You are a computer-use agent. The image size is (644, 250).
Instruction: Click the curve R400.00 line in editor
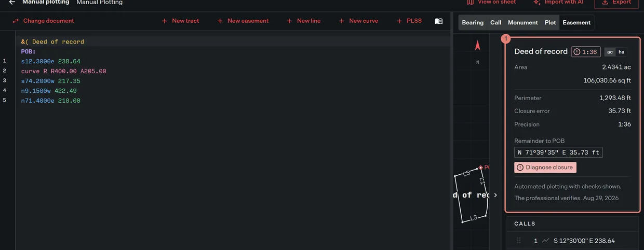pos(64,71)
